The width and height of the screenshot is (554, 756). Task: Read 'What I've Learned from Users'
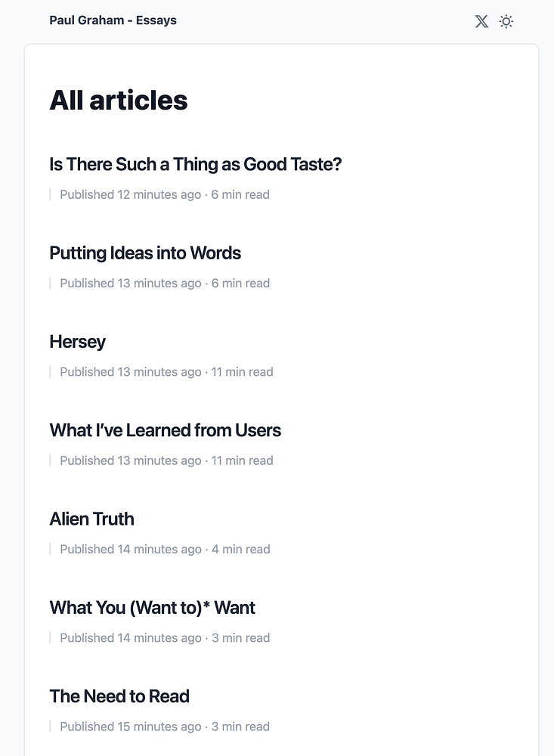(165, 430)
